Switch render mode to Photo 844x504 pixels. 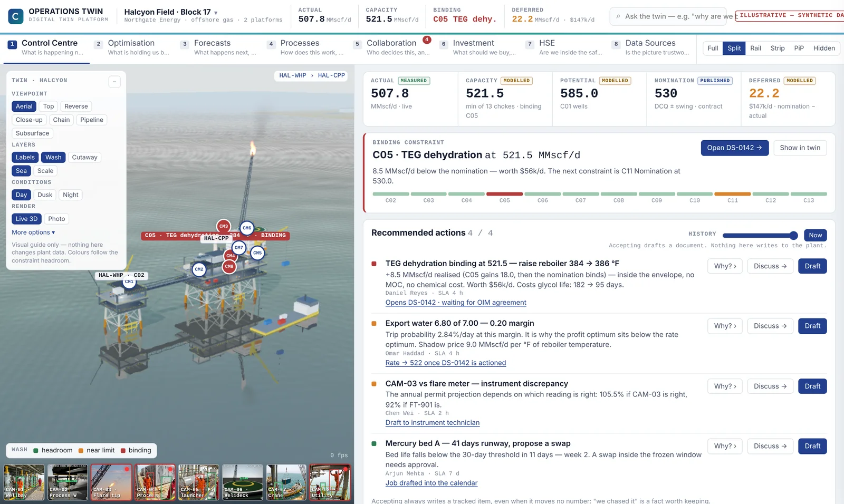point(56,219)
